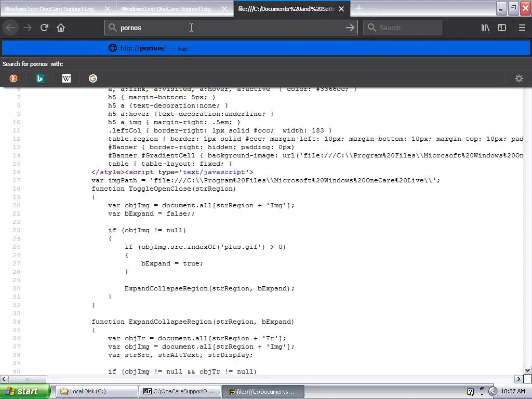Click the help tray icon

[470, 392]
